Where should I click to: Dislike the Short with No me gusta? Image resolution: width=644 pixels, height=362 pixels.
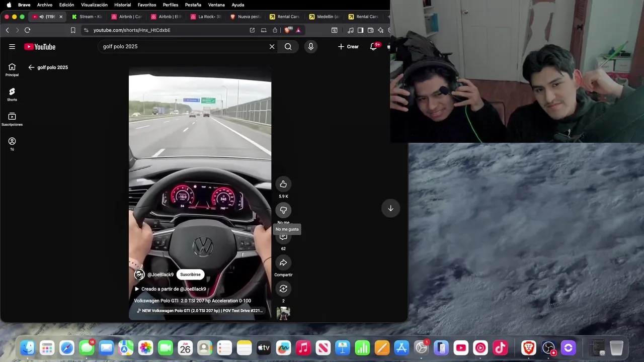(283, 210)
